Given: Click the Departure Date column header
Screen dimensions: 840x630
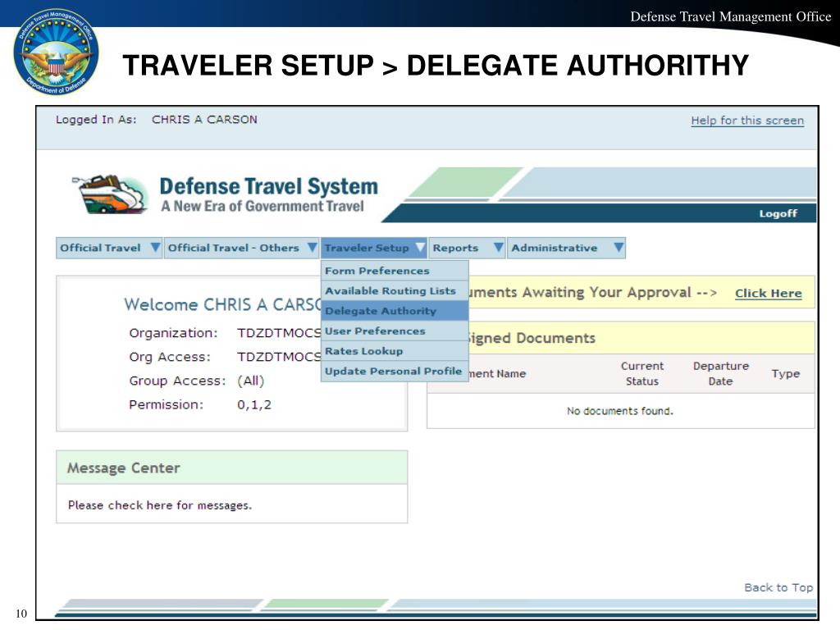Looking at the screenshot, I should pyautogui.click(x=720, y=373).
